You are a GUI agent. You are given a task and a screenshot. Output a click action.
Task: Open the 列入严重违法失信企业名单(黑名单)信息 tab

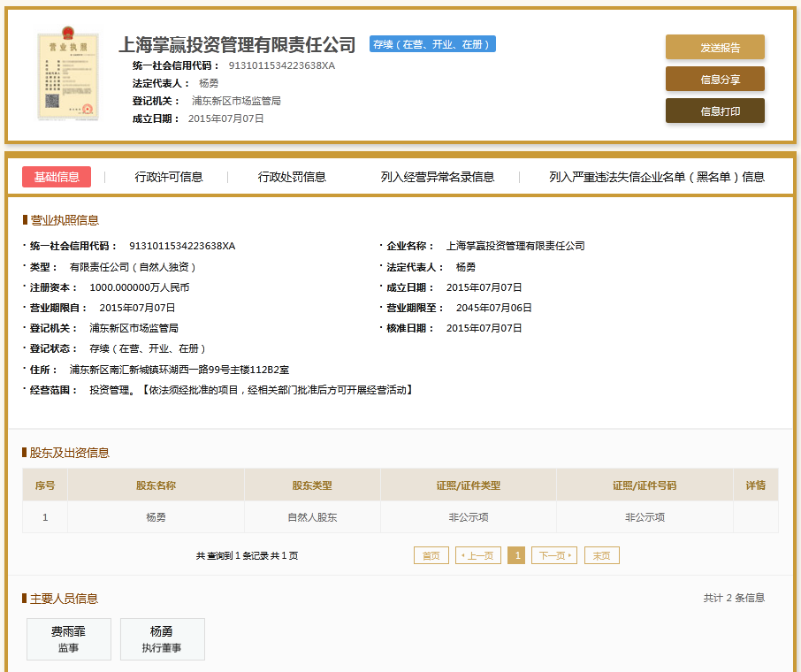[656, 177]
